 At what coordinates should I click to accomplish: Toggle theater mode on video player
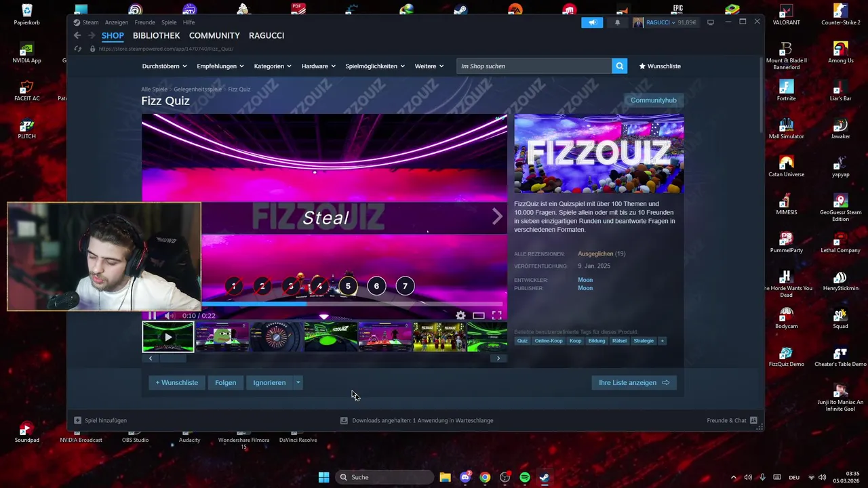tap(479, 315)
